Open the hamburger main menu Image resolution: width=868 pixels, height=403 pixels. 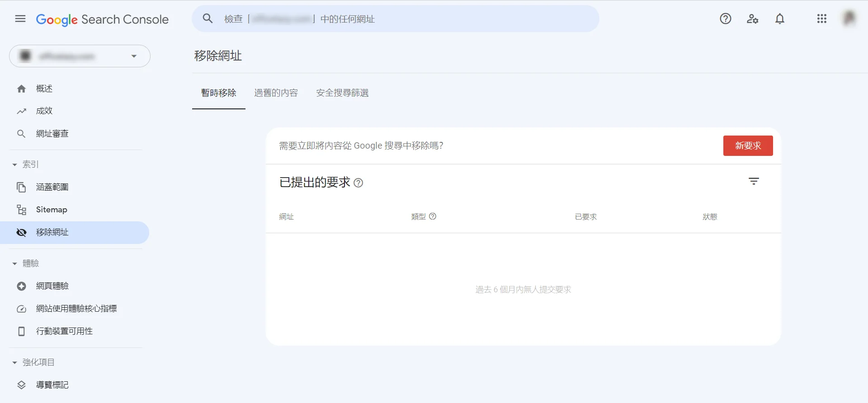click(20, 19)
